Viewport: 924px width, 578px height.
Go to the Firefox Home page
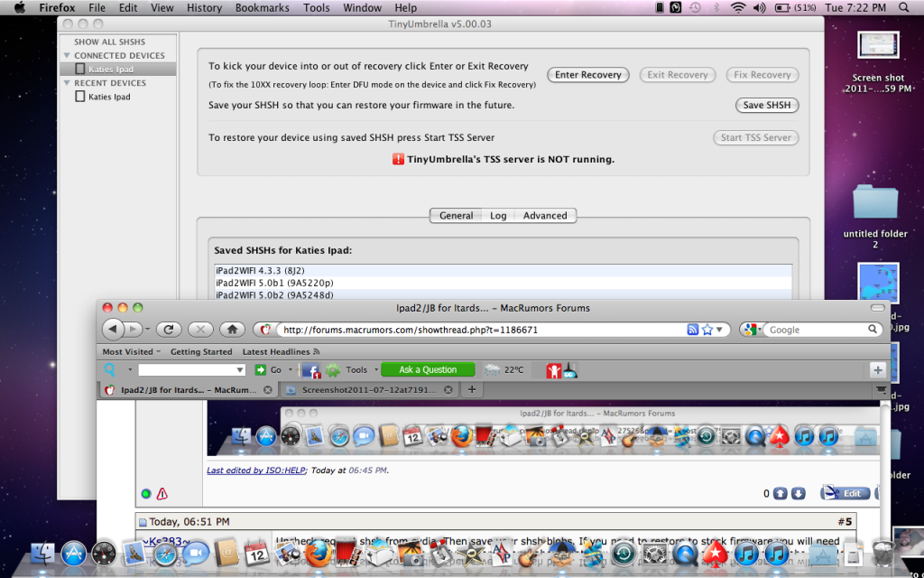point(232,329)
